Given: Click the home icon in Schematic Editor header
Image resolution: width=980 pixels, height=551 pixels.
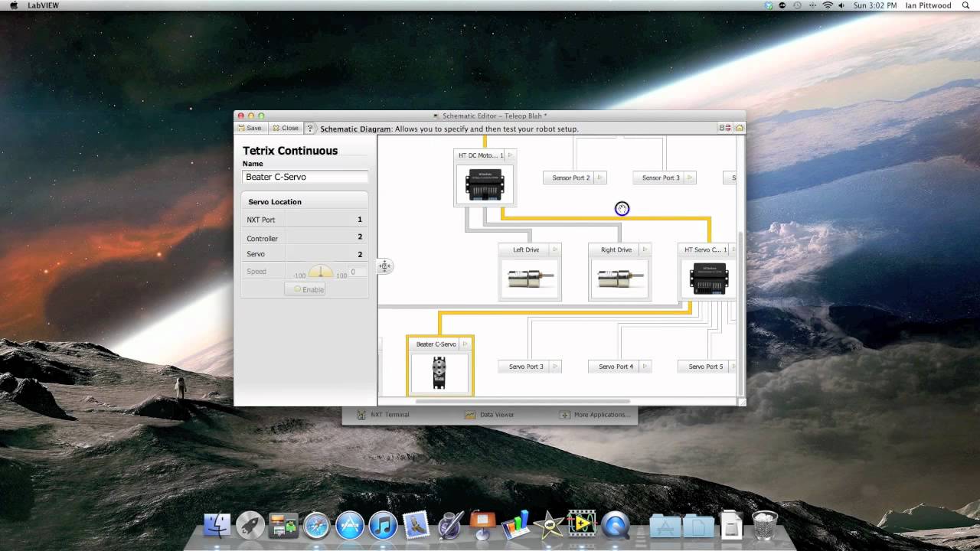Looking at the screenshot, I should point(740,129).
